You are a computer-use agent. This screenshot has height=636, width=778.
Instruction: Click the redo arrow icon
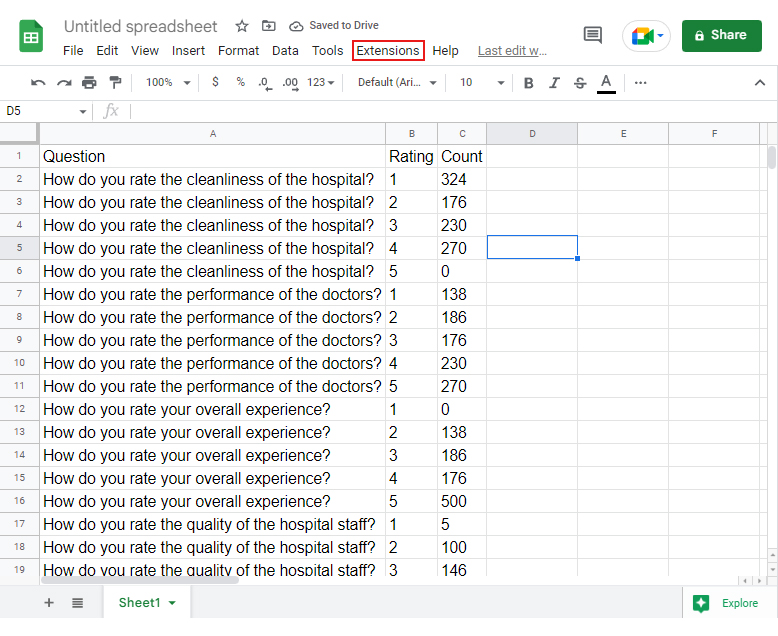point(64,83)
